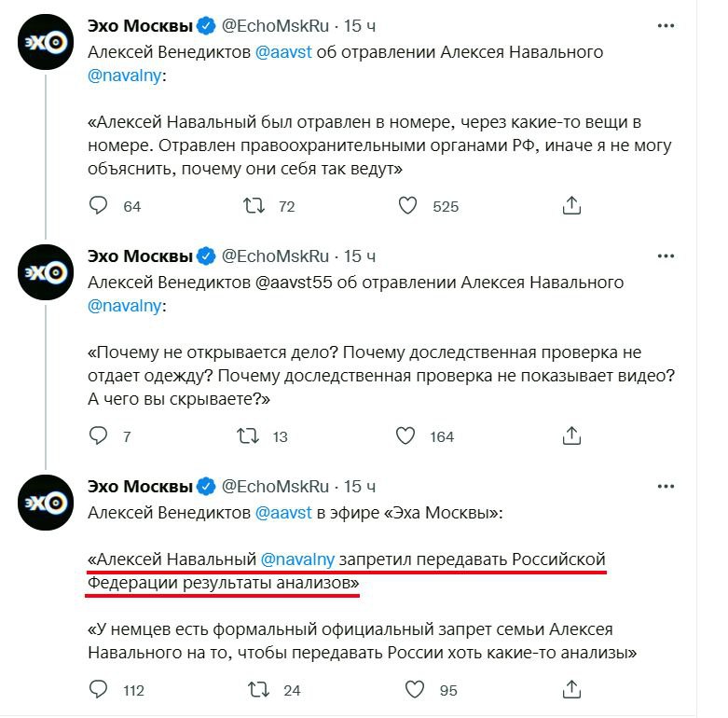Image resolution: width=728 pixels, height=718 pixels.
Task: Click Эхо Москвы avatar on first tweet
Action: point(46,42)
